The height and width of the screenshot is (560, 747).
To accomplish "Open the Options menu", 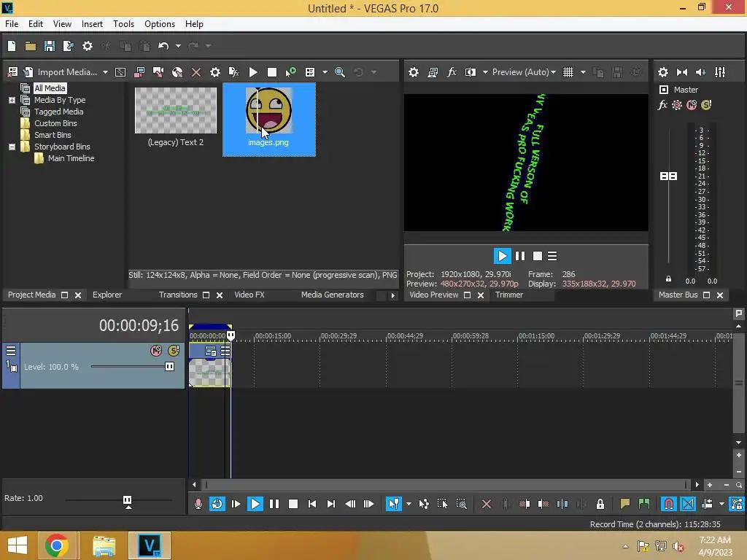I will [x=160, y=24].
